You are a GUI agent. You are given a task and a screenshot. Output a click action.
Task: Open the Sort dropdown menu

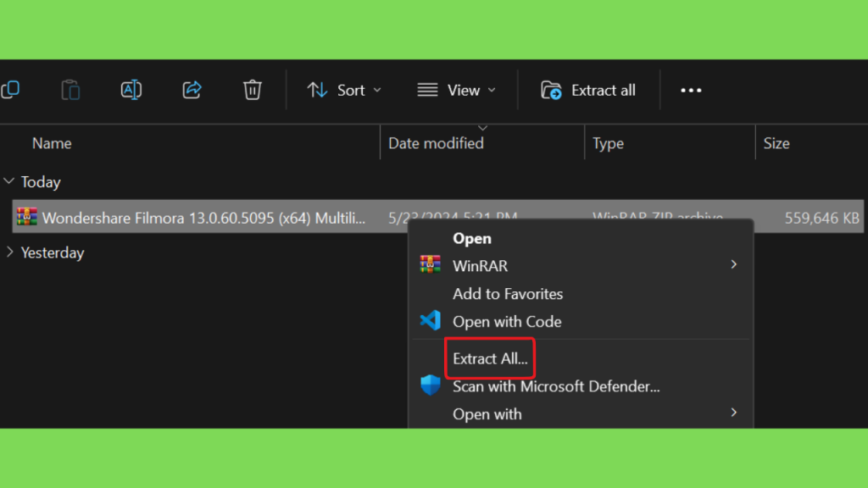click(344, 90)
